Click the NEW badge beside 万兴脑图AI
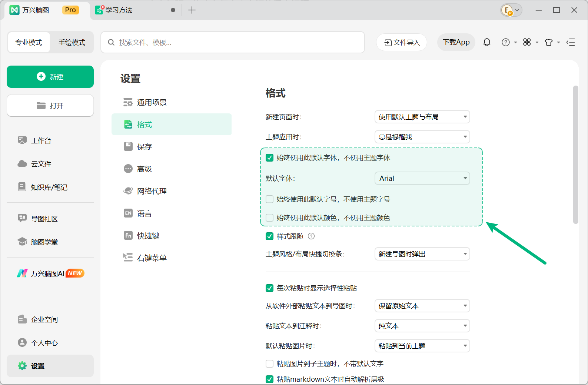 75,273
